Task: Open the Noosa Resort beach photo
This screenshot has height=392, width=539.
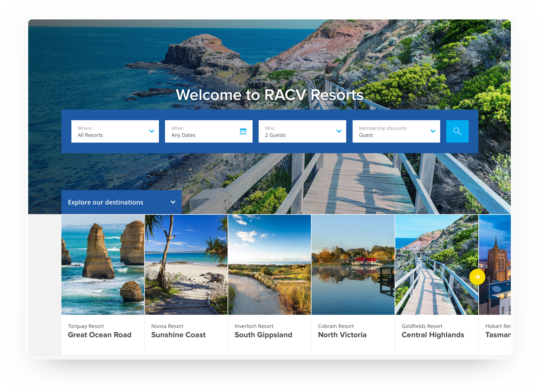Action: pyautogui.click(x=186, y=265)
